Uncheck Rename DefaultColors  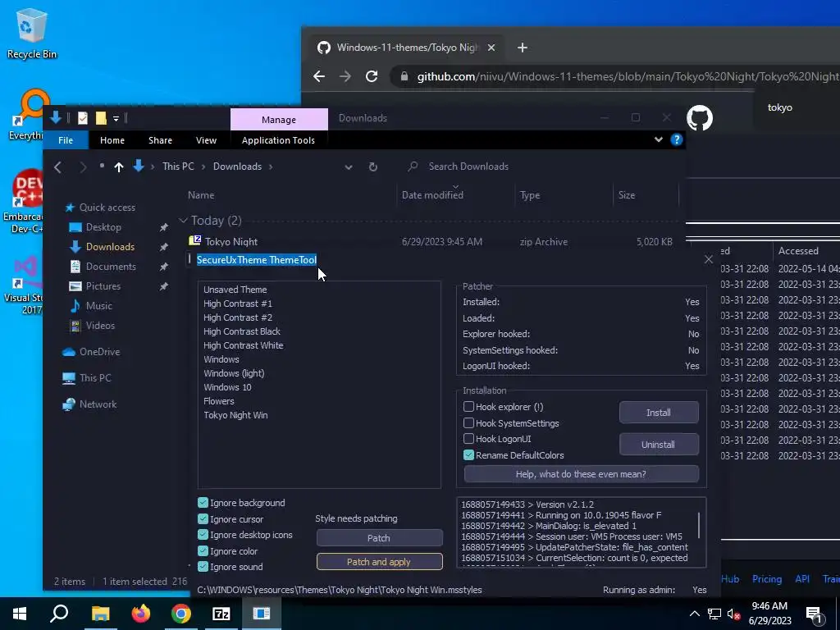tap(468, 454)
